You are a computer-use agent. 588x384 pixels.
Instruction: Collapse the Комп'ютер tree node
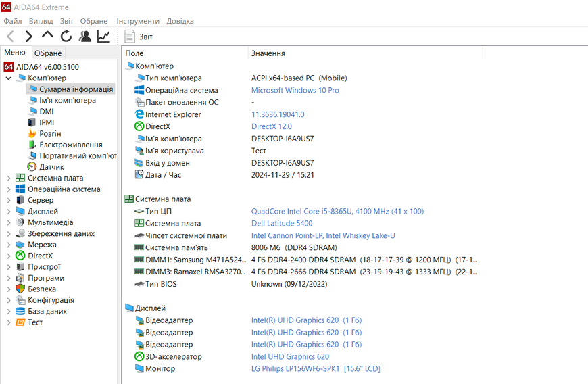(9, 78)
